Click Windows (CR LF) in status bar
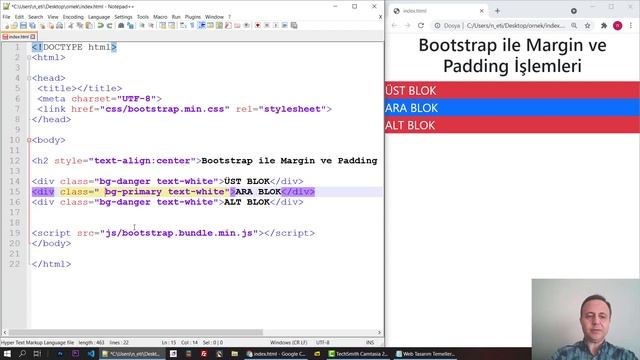This screenshot has height=360, width=640. 288,342
